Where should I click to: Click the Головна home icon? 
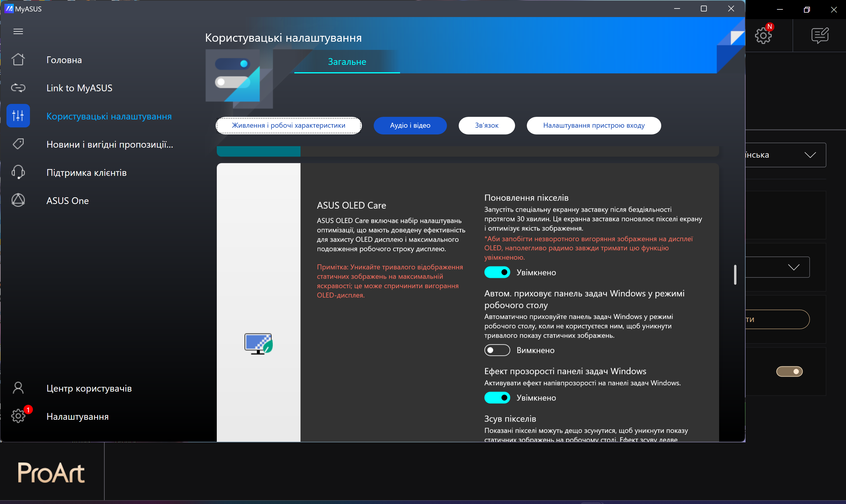click(18, 59)
